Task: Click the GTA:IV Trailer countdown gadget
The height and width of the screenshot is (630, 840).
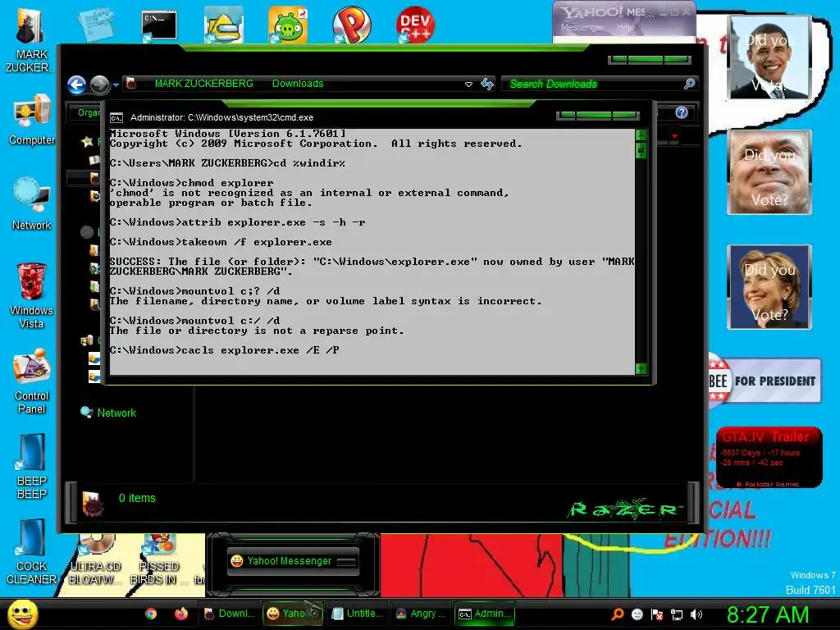Action: coord(769,457)
